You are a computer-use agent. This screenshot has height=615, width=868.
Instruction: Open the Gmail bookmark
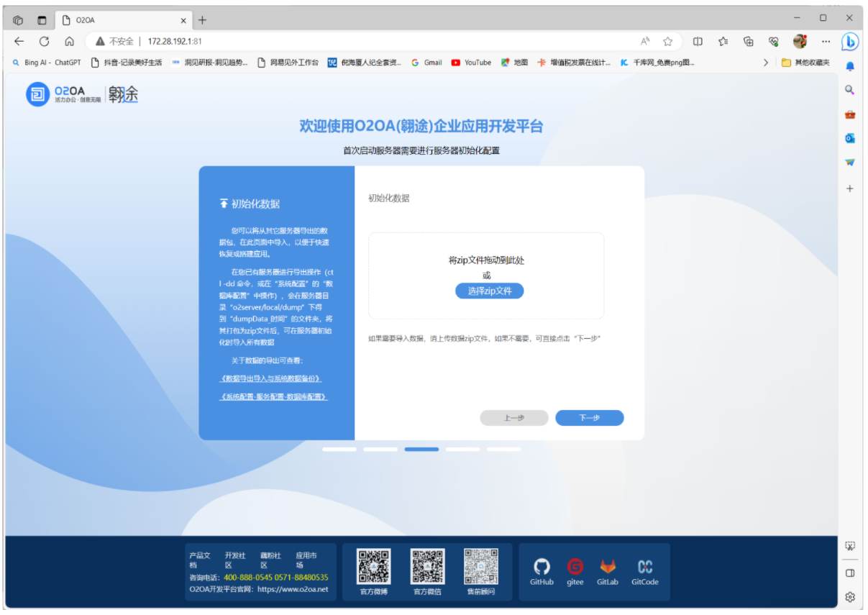click(426, 63)
